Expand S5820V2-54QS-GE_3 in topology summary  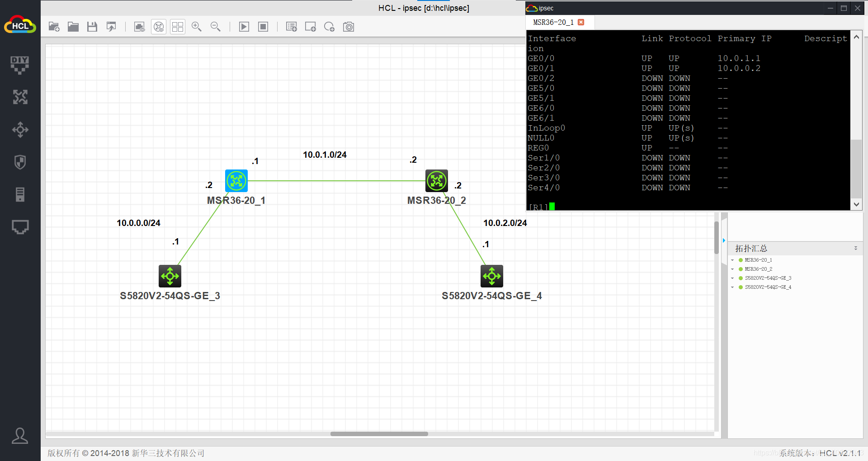tap(732, 278)
